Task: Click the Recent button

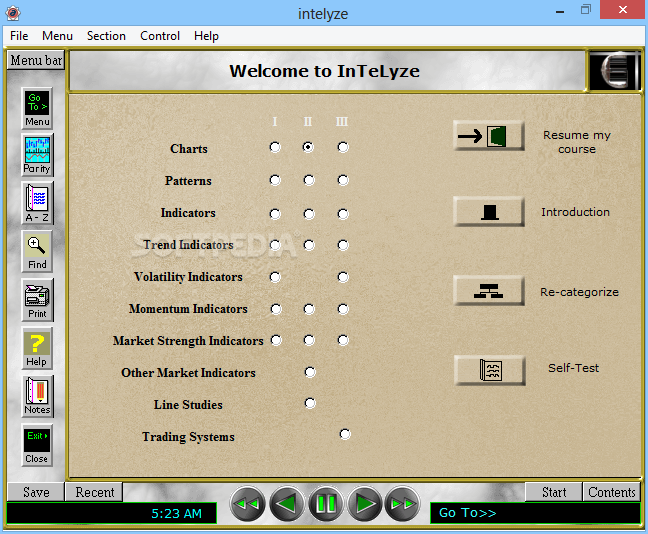Action: click(x=95, y=492)
